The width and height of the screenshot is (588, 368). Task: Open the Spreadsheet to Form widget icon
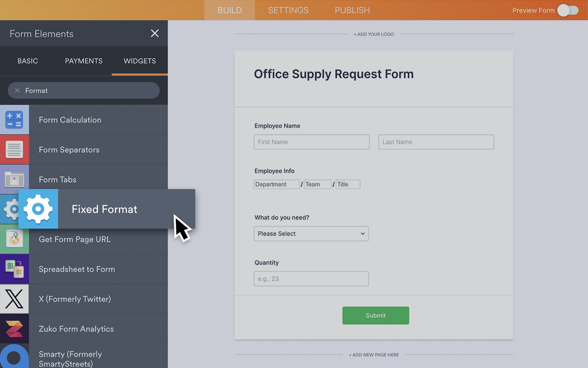point(14,269)
